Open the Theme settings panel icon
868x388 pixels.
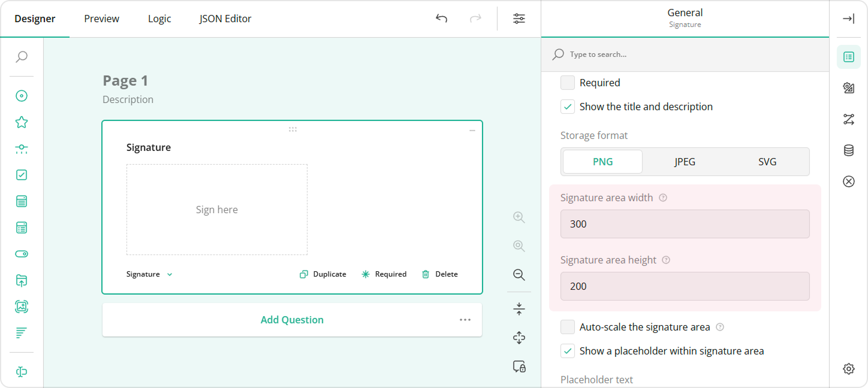[849, 88]
